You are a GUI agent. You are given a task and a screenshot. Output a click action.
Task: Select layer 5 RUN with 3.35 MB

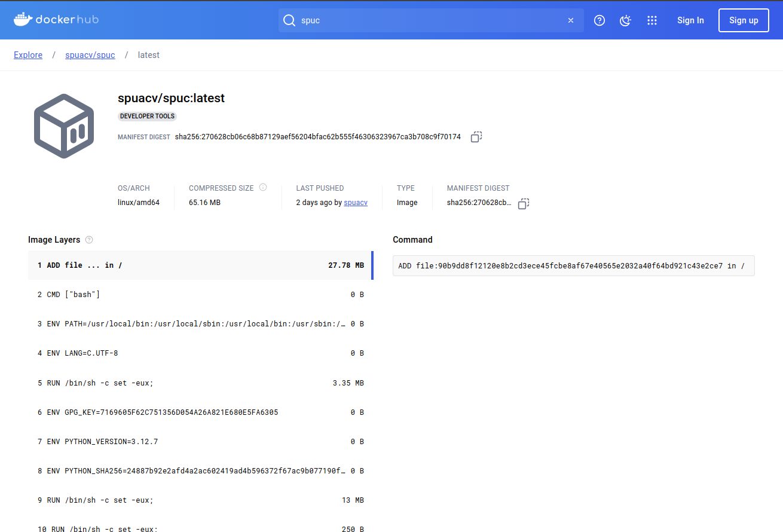tap(201, 383)
